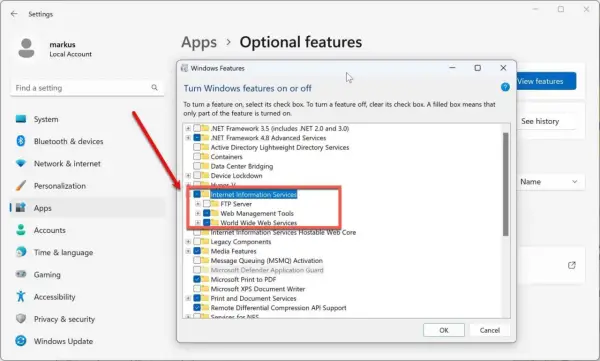Click the Find a setting search field
The image size is (600, 361).
point(87,88)
